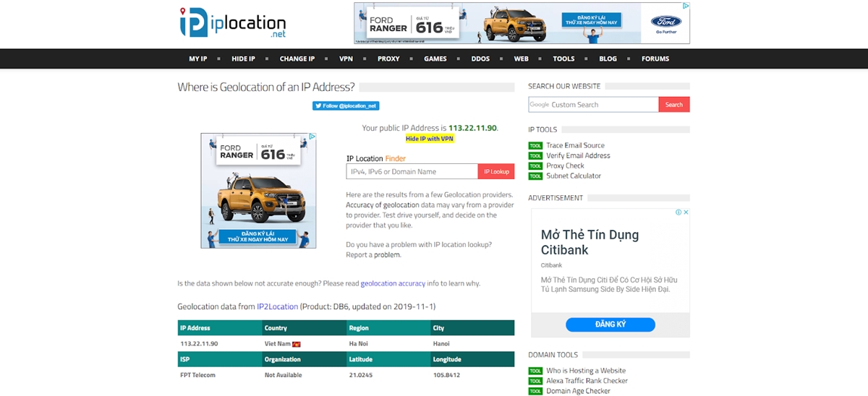Click TOOL badge beside Who is Hosting
The image size is (868, 396).
point(535,371)
